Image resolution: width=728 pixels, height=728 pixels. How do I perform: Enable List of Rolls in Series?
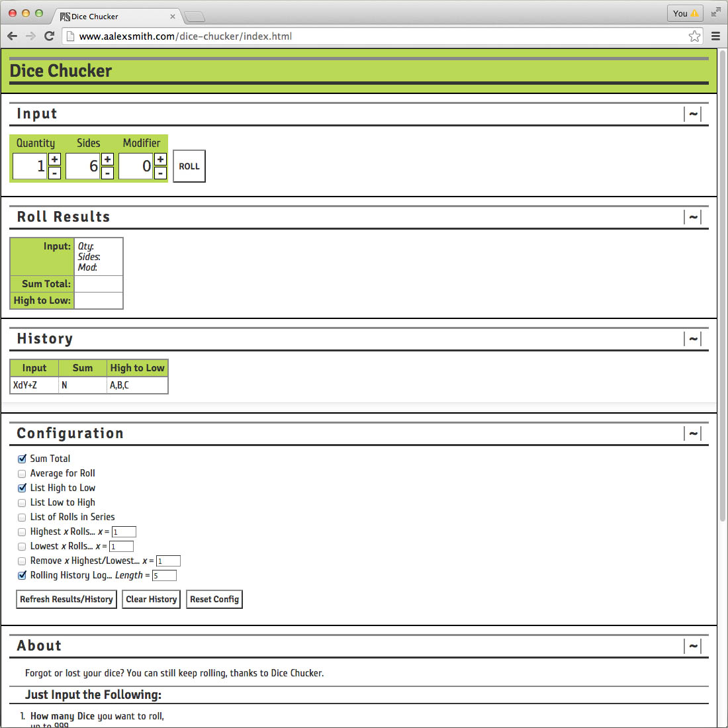click(x=22, y=518)
